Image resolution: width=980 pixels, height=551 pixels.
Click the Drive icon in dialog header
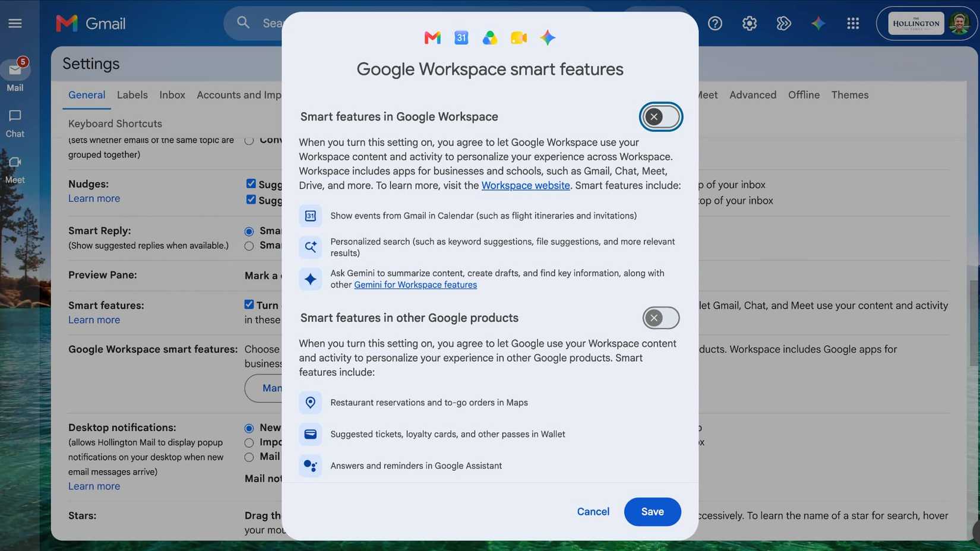pyautogui.click(x=490, y=37)
